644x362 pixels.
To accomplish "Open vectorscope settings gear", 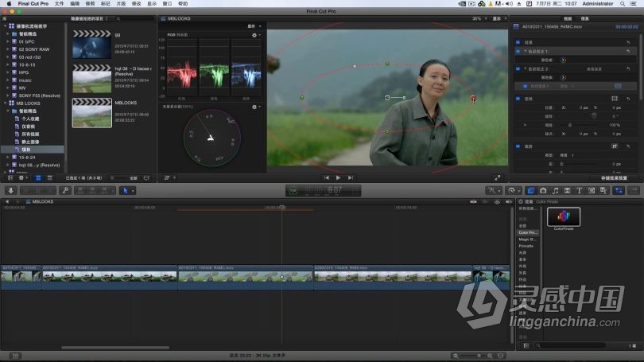I will pos(255,107).
